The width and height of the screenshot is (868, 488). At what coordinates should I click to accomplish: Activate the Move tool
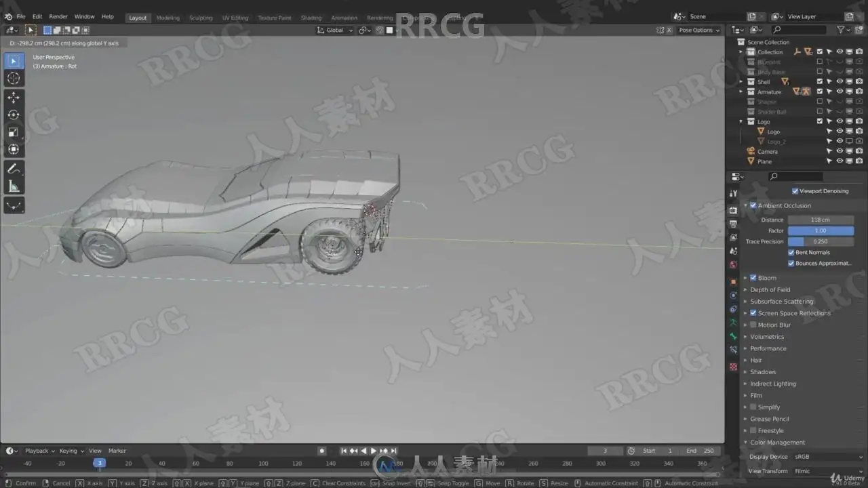[x=14, y=98]
